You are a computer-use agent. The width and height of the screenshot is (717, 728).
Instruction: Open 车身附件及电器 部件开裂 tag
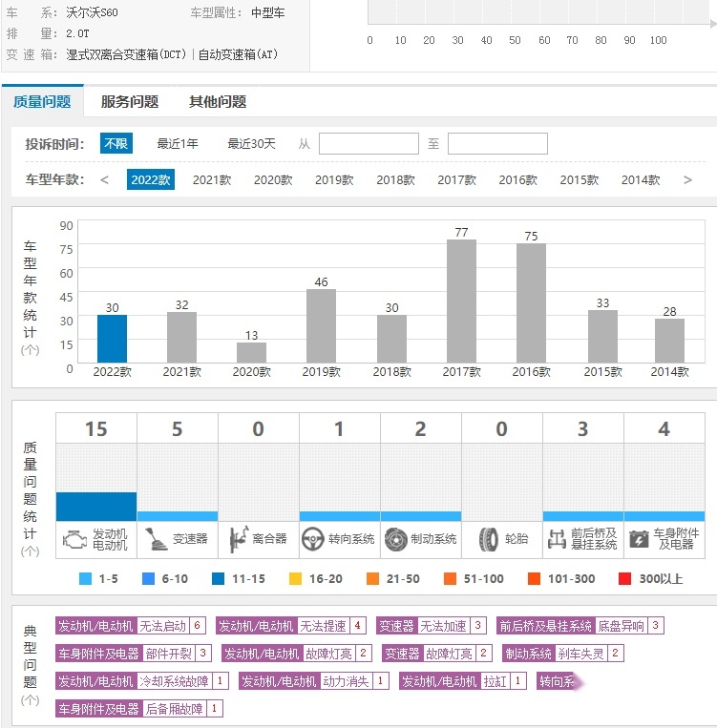click(x=134, y=654)
